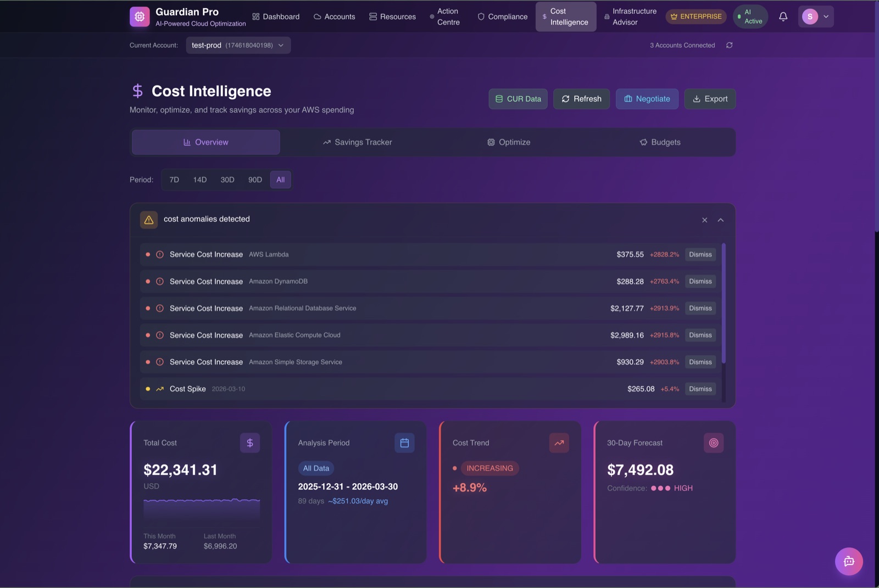The height and width of the screenshot is (588, 879).
Task: Click the Negotiate button
Action: (x=647, y=99)
